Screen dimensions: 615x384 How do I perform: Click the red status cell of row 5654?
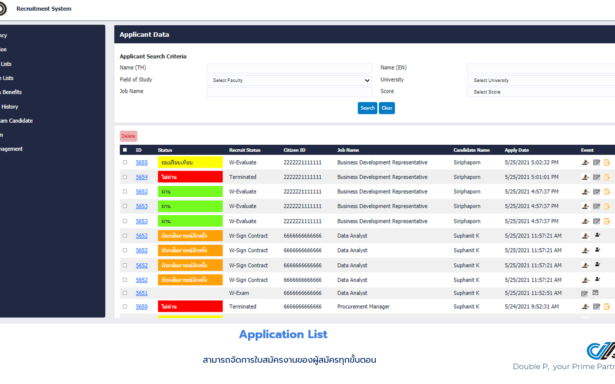190,177
